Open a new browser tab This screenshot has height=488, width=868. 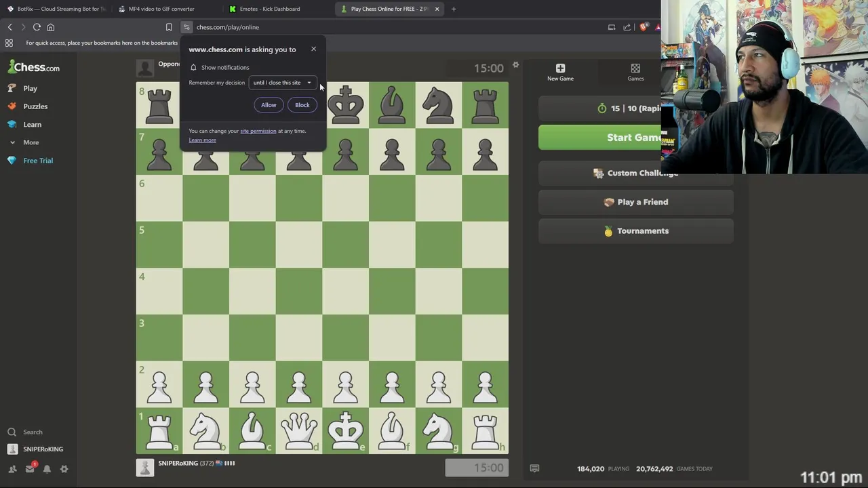click(454, 9)
